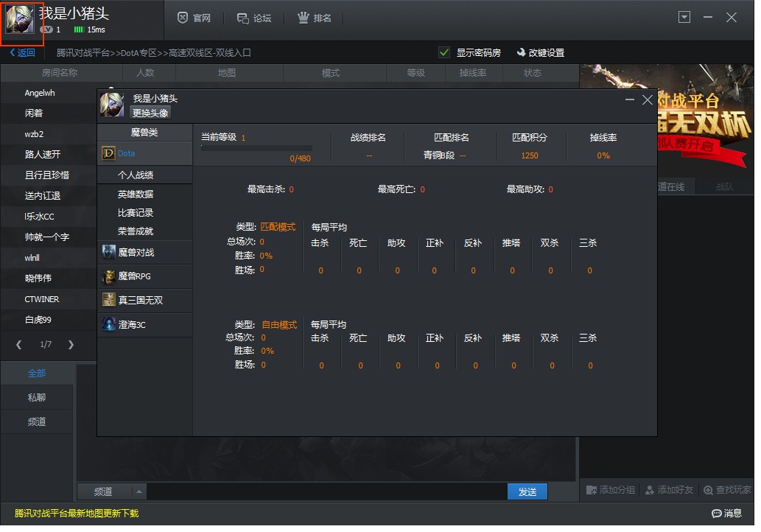Switch to the 战队 tab on right
Screen dimensions: 761x532
(x=725, y=186)
